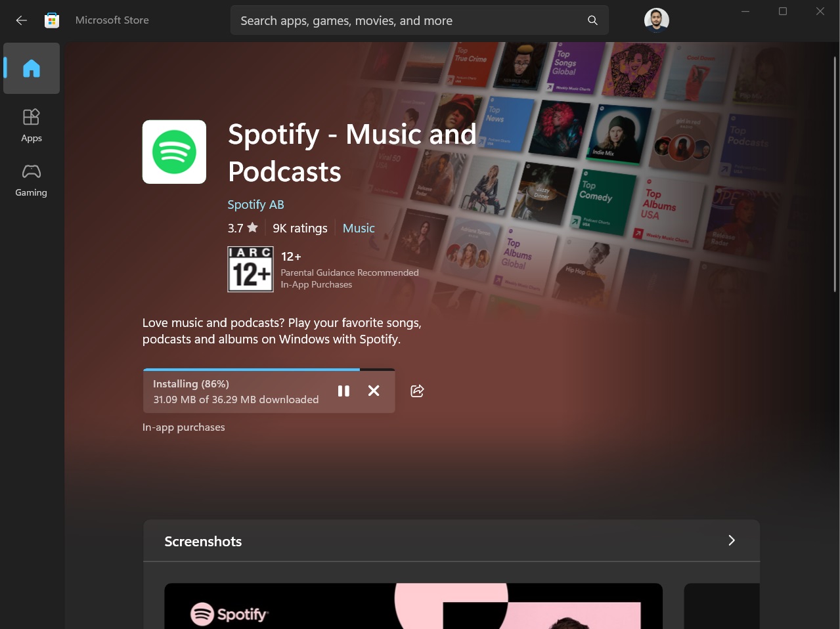
Task: Open the Spotify AB publisher link
Action: pyautogui.click(x=255, y=204)
